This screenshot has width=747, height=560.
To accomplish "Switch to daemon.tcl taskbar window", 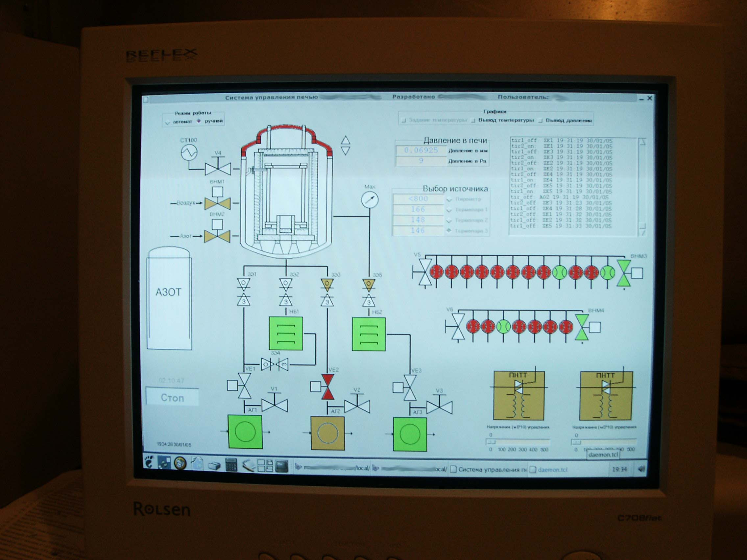I will point(552,470).
